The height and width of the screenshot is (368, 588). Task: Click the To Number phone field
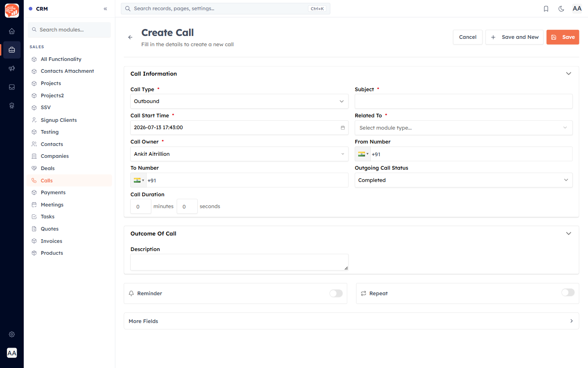click(x=247, y=180)
